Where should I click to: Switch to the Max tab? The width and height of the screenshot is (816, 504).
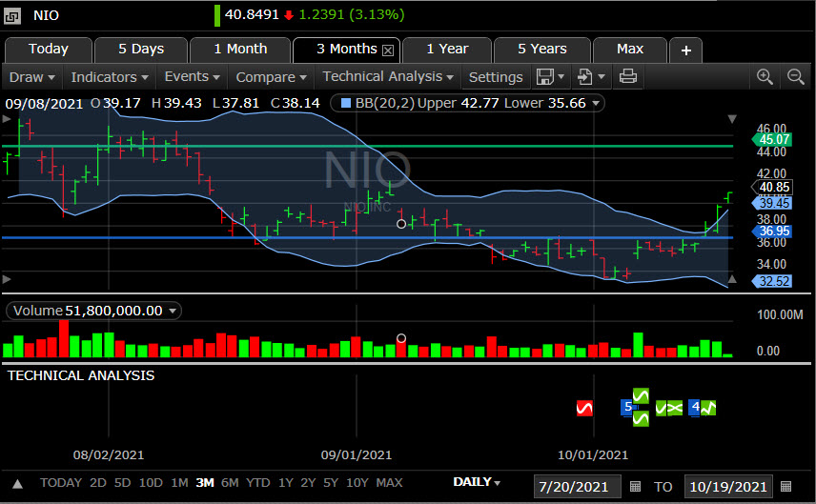(x=630, y=50)
